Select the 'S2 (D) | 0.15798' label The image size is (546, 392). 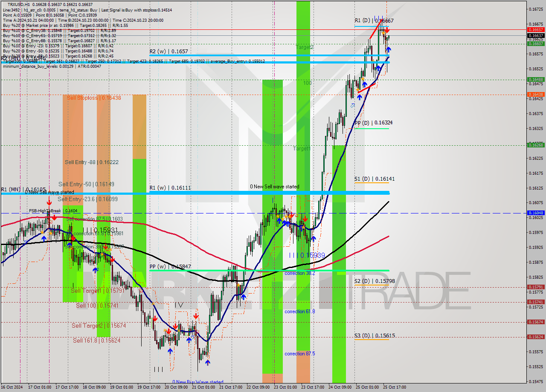(375, 281)
